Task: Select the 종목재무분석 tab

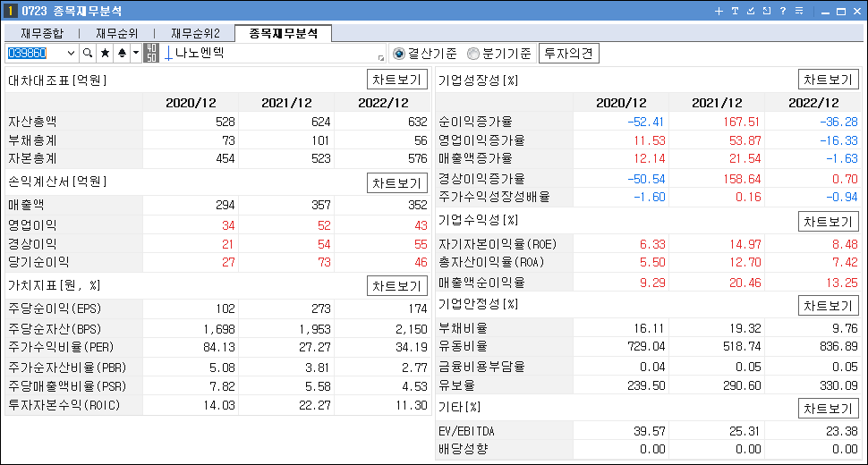Action: (284, 33)
